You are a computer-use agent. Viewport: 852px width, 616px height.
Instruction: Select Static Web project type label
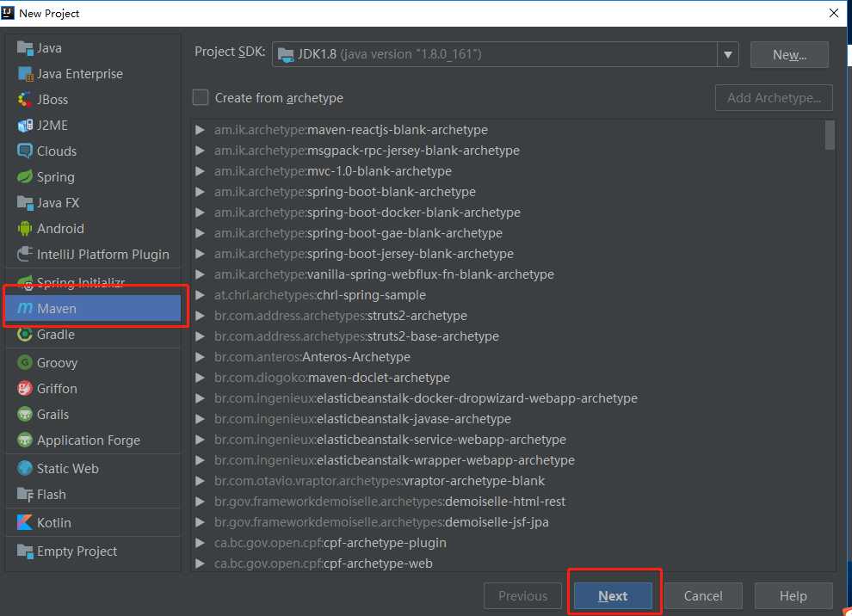(68, 468)
